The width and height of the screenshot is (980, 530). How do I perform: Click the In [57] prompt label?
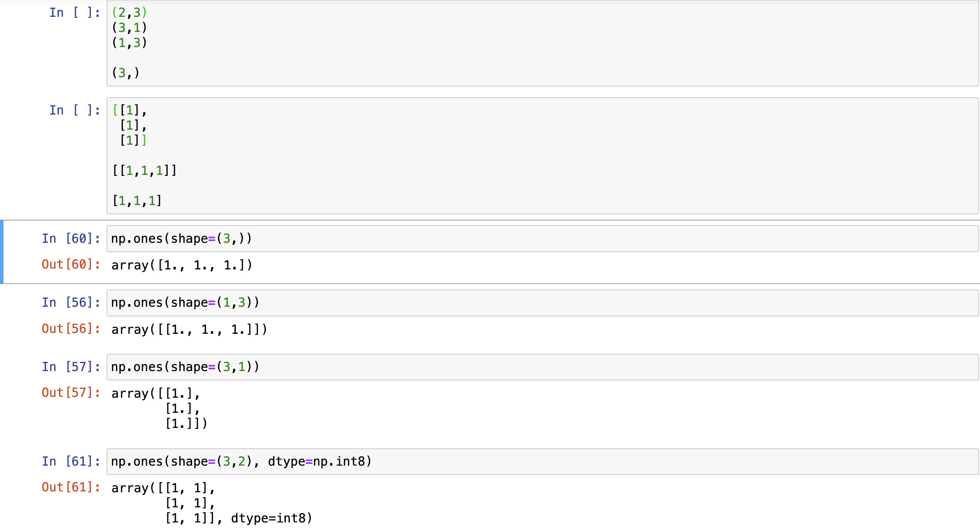pyautogui.click(x=71, y=367)
